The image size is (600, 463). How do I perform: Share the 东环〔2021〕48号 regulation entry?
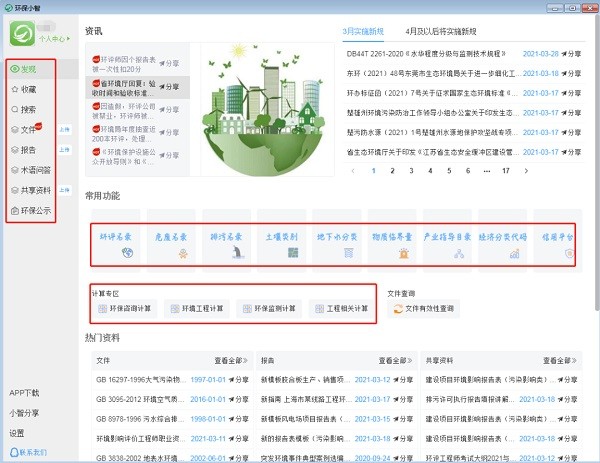(571, 73)
